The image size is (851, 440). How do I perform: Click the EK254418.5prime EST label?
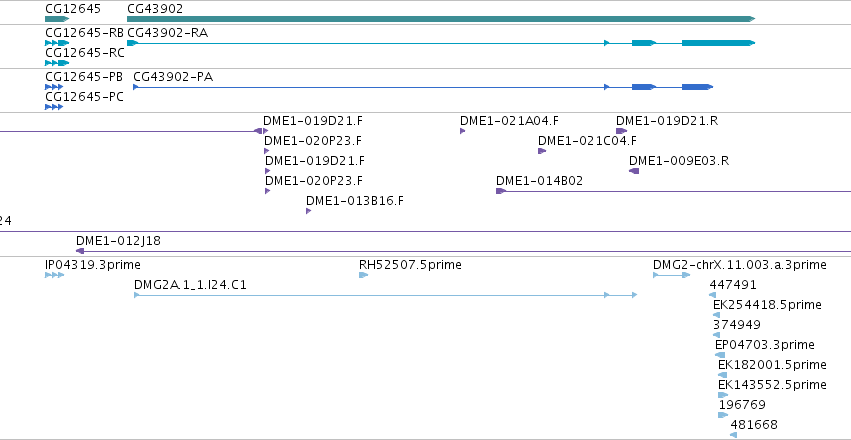[767, 305]
